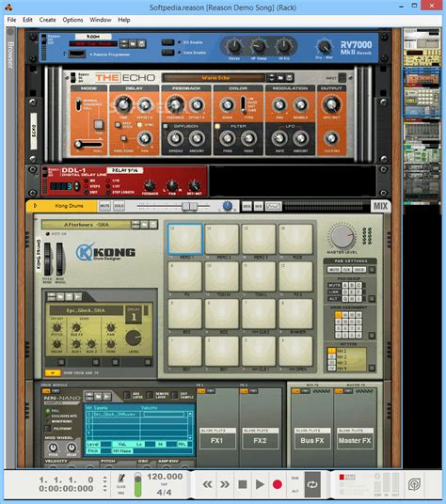
Task: Solo the Kong Drums mix channel
Action: point(119,206)
